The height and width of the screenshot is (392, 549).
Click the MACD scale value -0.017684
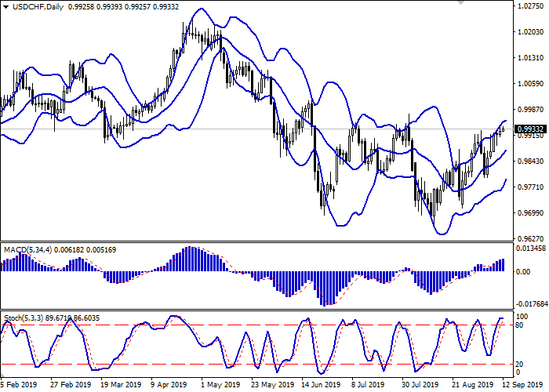tap(533, 303)
